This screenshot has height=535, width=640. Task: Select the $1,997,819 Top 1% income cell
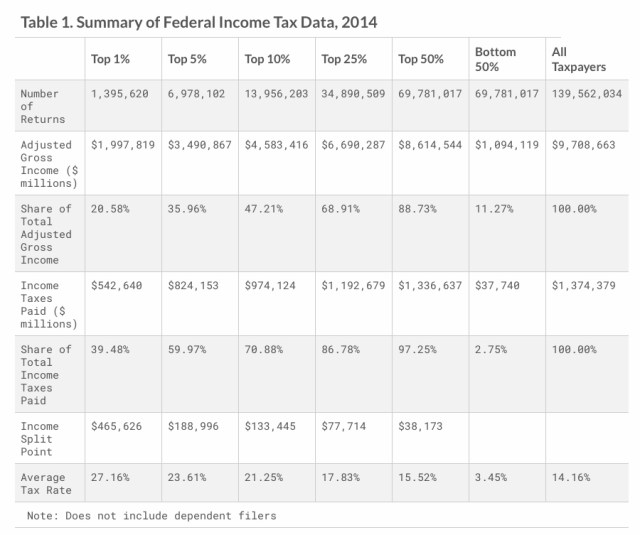click(x=123, y=145)
